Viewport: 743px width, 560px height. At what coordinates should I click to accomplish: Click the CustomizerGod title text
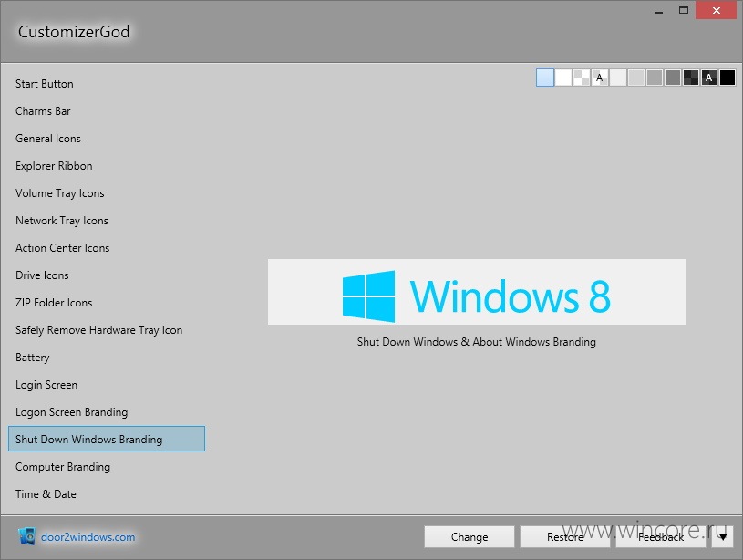click(x=74, y=32)
